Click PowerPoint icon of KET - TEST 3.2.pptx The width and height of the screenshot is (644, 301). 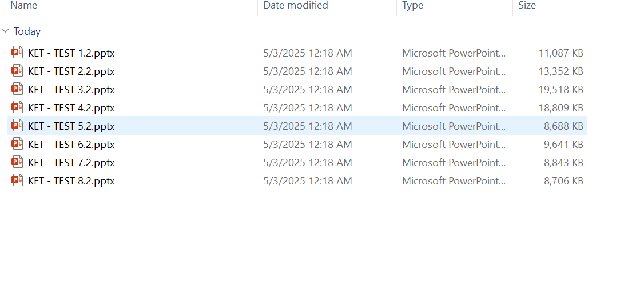coord(17,90)
